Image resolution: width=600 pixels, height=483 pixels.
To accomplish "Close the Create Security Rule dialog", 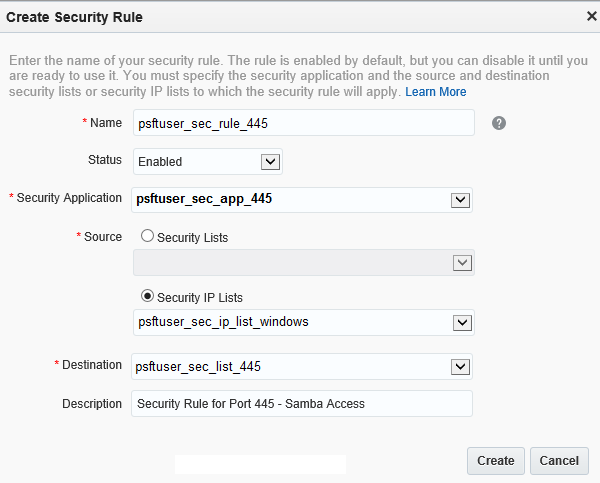I will click(592, 16).
